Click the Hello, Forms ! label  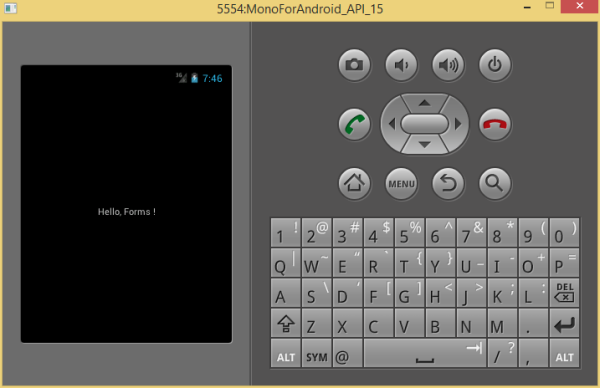pos(127,212)
